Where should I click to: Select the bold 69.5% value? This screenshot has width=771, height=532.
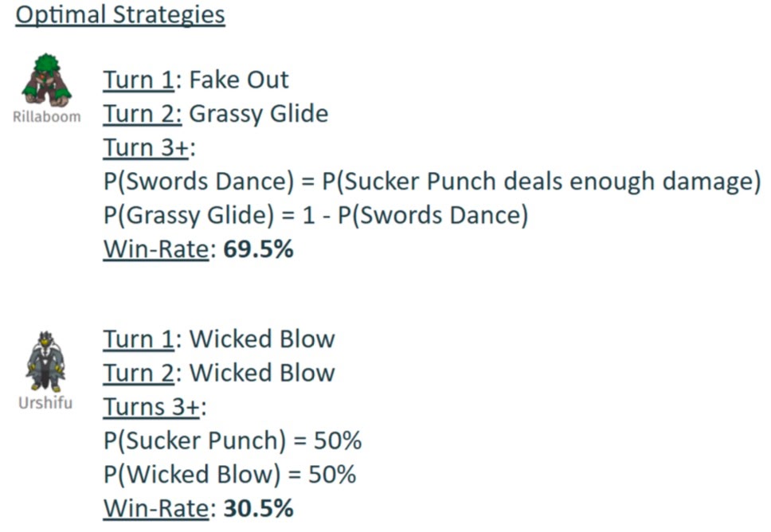point(259,248)
